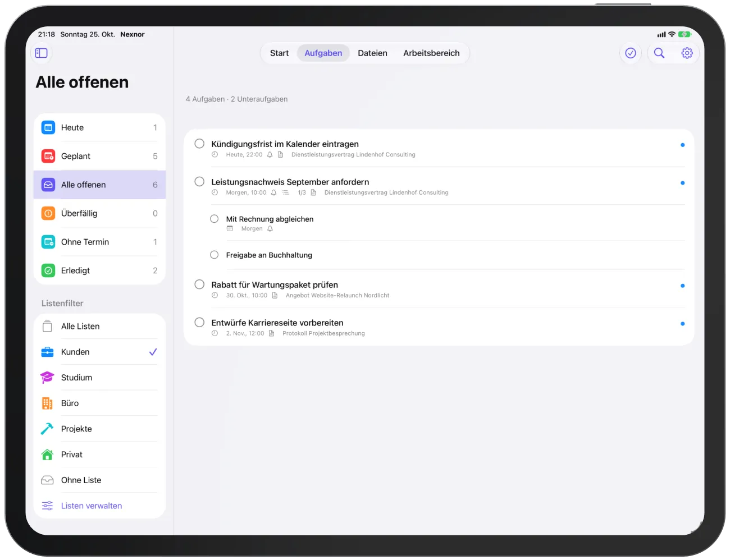Select the Alle offenen filter row
The height and width of the screenshot is (560, 730).
[99, 185]
